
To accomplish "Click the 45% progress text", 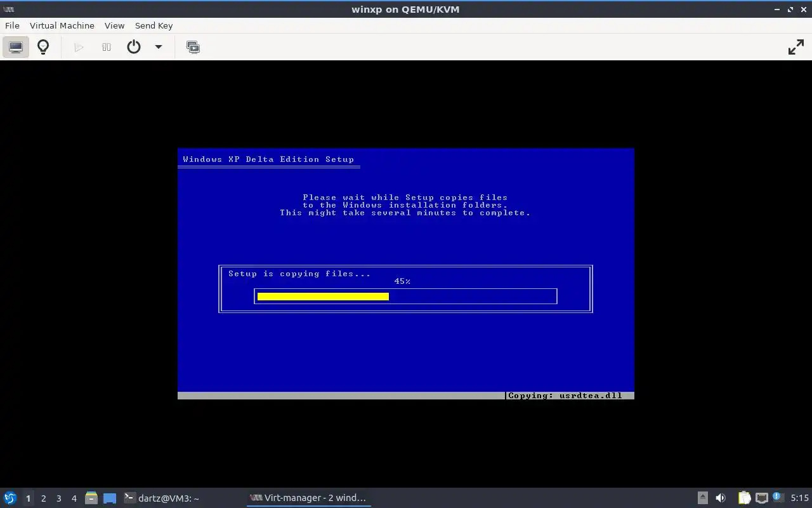I will (402, 281).
